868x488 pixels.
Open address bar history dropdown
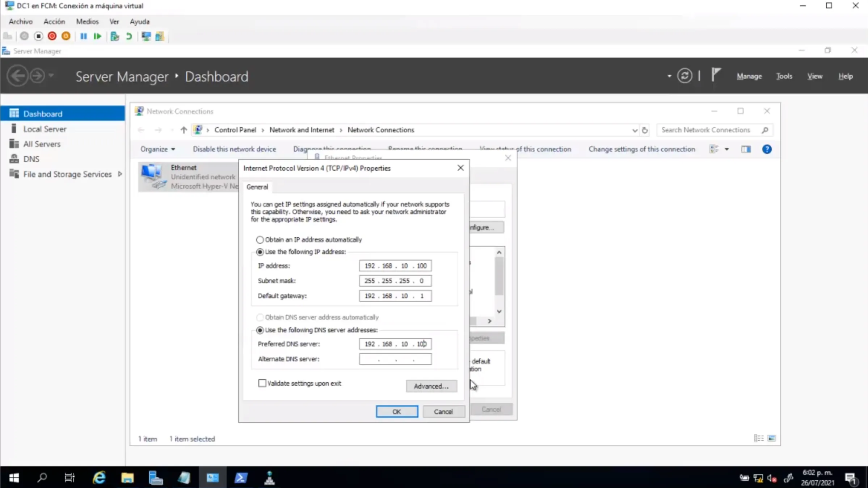coord(635,130)
